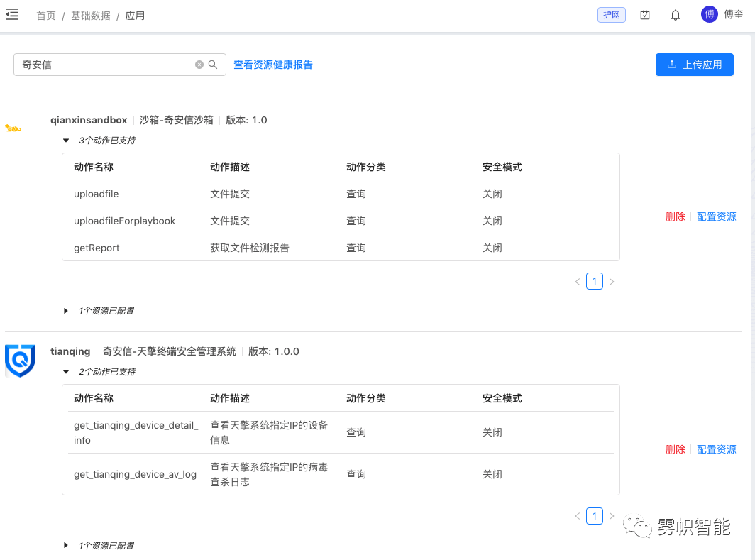Click get_tianqing_device_av_log action name
Viewport: 755px width, 560px height.
(135, 474)
